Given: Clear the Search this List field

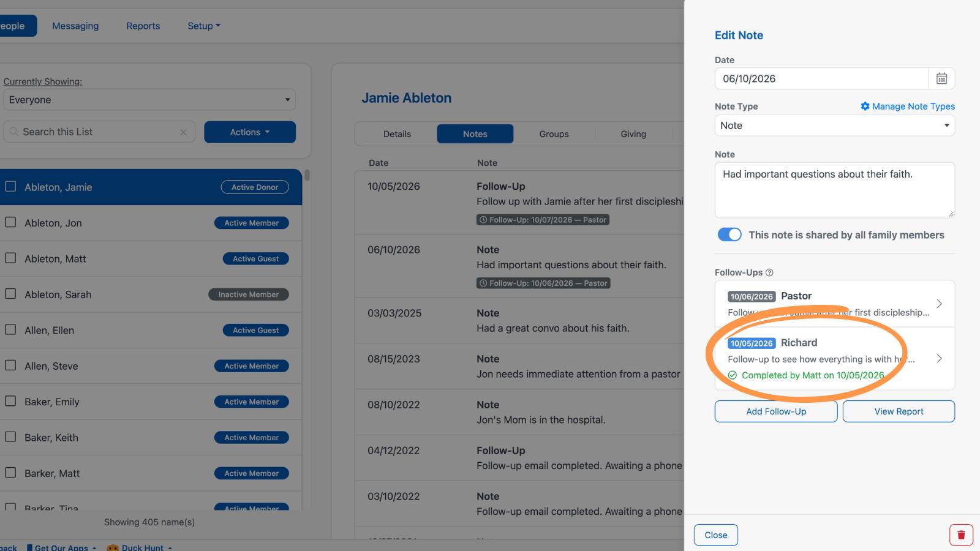Looking at the screenshot, I should (183, 132).
